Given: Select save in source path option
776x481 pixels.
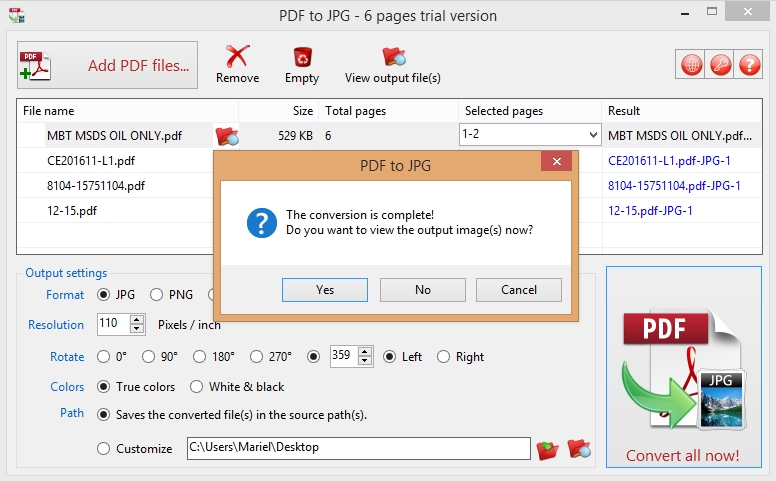Looking at the screenshot, I should point(103,415).
